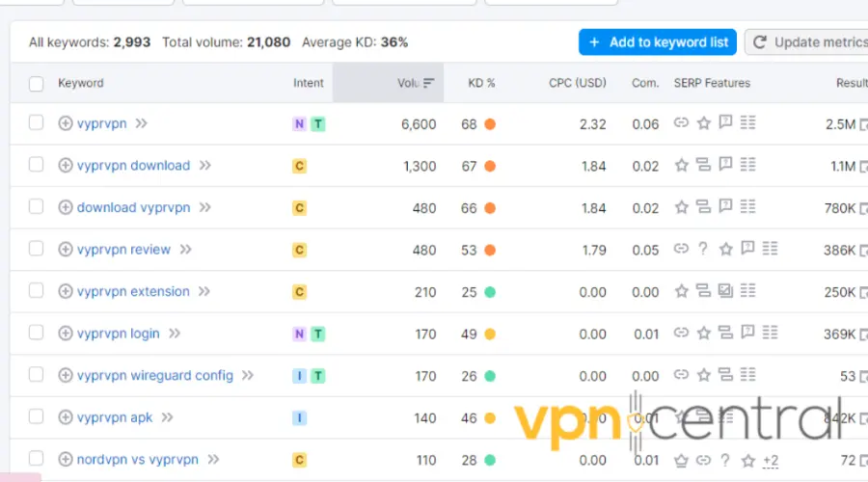Click plus icon beside vyprvpn login
Image resolution: width=868 pixels, height=482 pixels.
(66, 334)
